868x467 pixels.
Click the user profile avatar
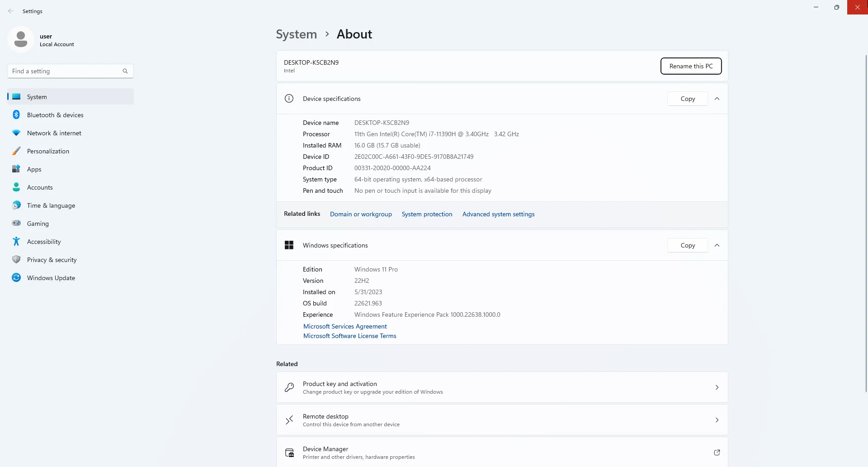21,40
